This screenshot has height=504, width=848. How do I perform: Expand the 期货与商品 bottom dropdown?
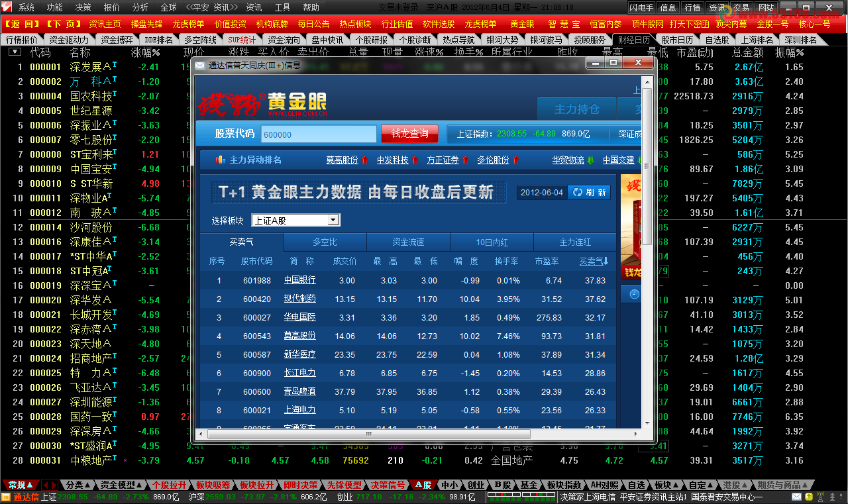pos(804,485)
